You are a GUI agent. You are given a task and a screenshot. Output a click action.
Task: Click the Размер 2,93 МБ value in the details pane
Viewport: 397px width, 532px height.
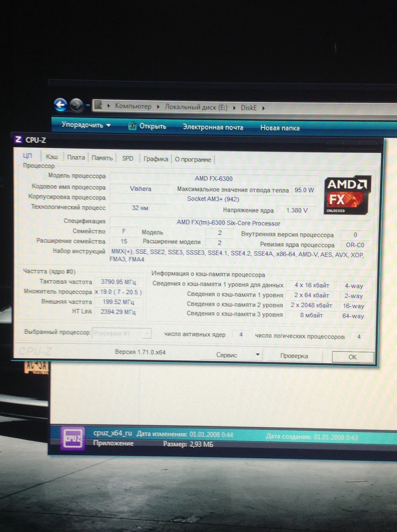[201, 444]
